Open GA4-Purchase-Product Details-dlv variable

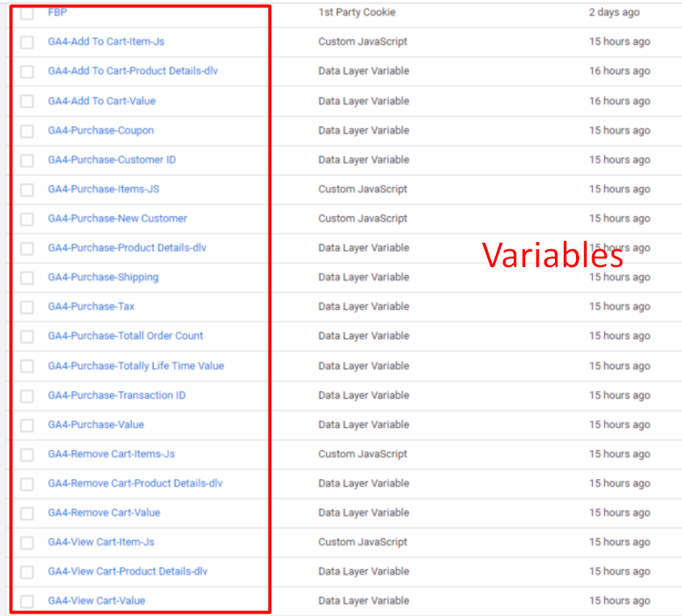[x=127, y=248]
